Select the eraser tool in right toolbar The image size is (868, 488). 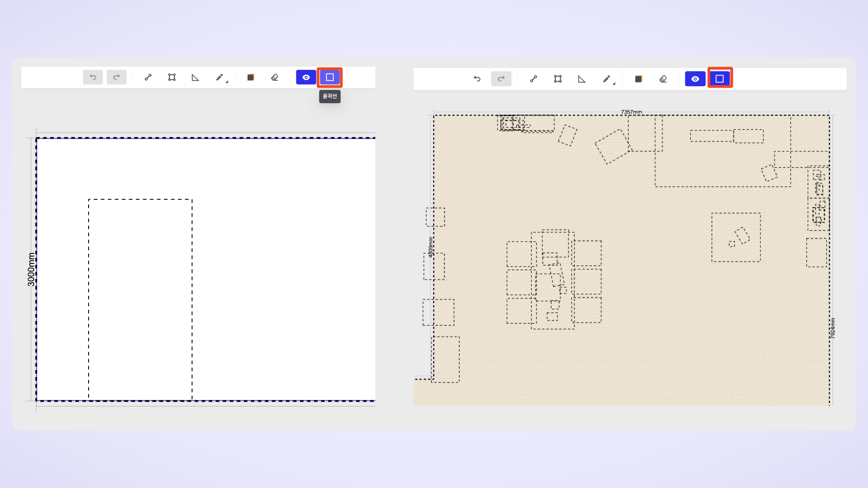pyautogui.click(x=663, y=79)
